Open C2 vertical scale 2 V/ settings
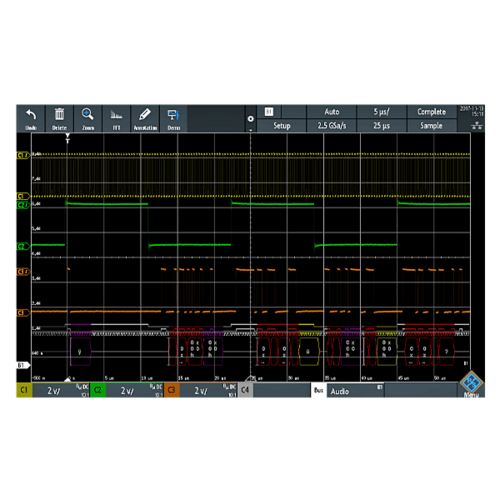Viewport: 500px width, 500px height. 135,390
